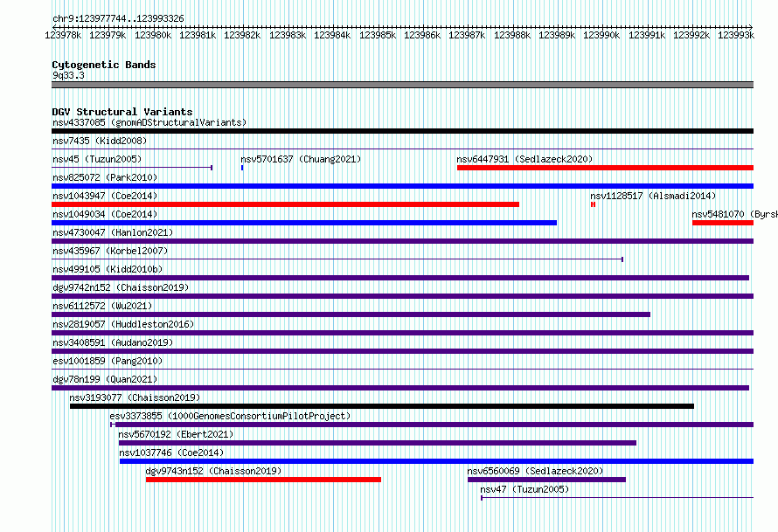Screen dimensions: 778x532
Task: Select the red dgv9743n152 Chaisson2019 bar
Action: click(263, 480)
